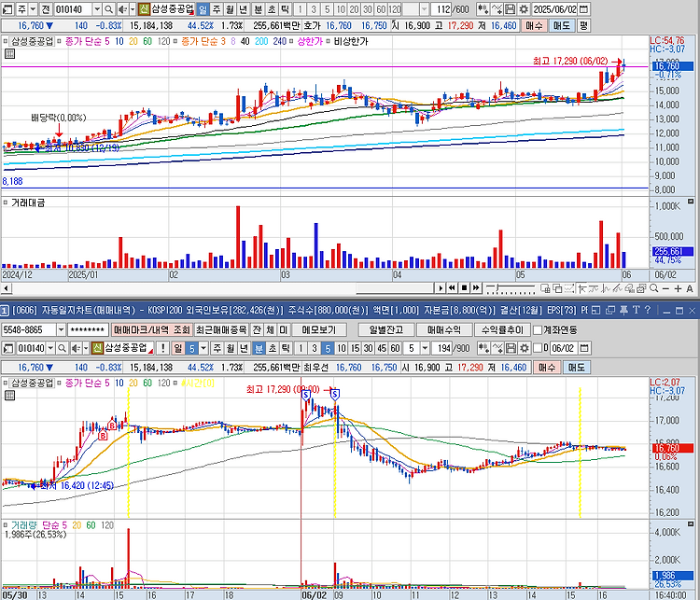The width and height of the screenshot is (700, 600).
Task: Toggle checkbox left of 06/02 date field
Action: tap(538, 348)
